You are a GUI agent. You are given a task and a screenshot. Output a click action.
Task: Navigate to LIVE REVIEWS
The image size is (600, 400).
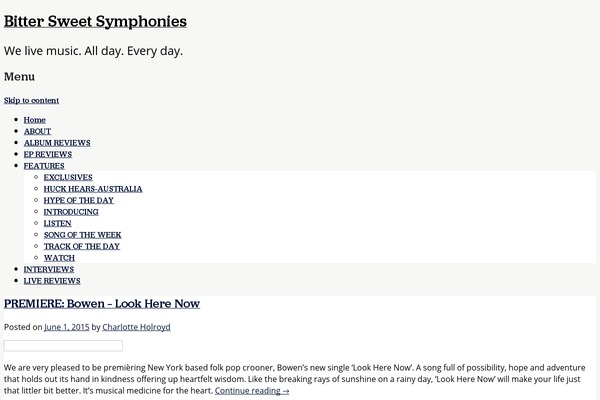pos(52,281)
